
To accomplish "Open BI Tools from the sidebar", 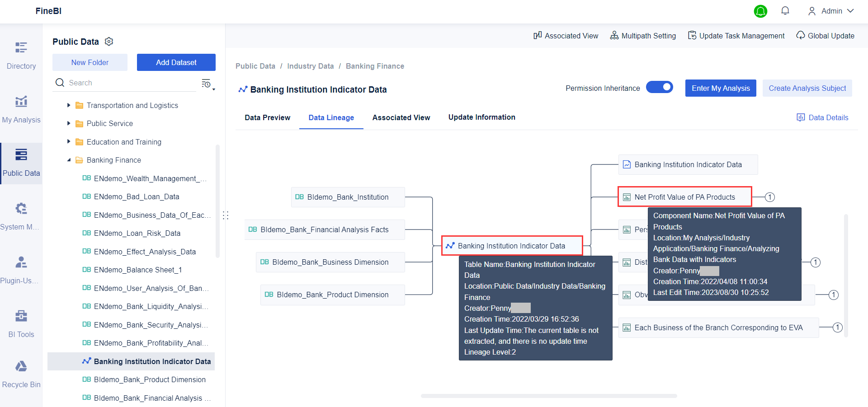I will click(x=21, y=323).
